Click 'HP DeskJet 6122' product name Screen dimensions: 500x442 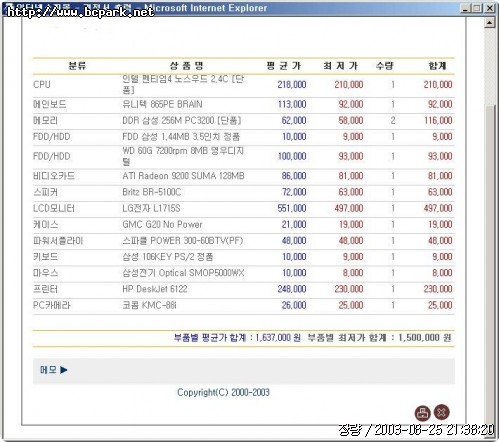pos(155,289)
